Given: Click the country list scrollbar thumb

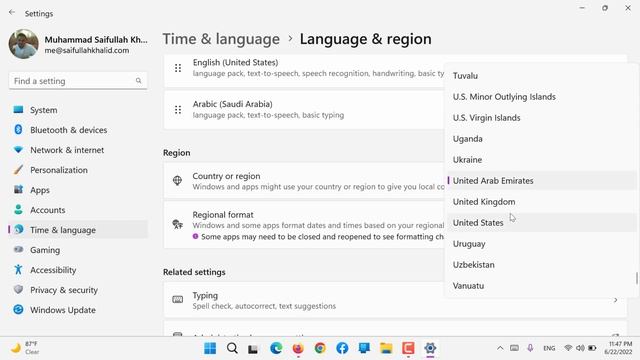Looking at the screenshot, I should [636, 278].
